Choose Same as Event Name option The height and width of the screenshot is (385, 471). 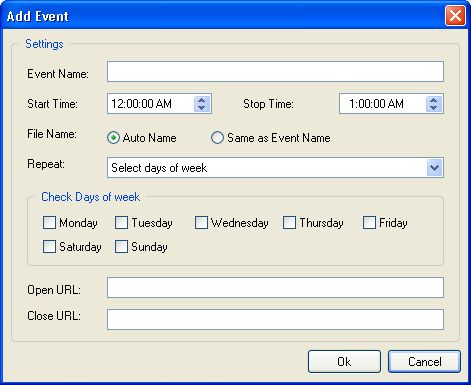pos(217,138)
